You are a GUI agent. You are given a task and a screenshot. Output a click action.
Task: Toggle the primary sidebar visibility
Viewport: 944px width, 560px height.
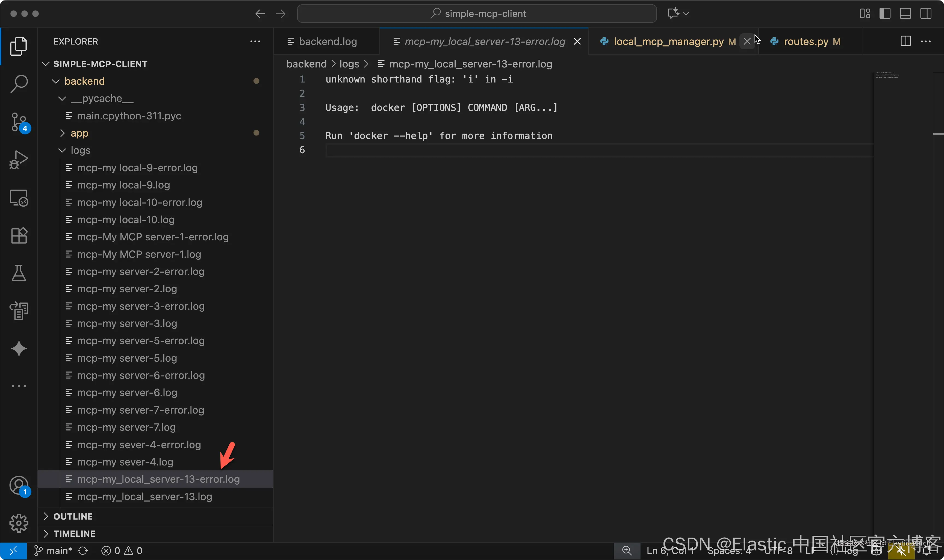tap(885, 14)
